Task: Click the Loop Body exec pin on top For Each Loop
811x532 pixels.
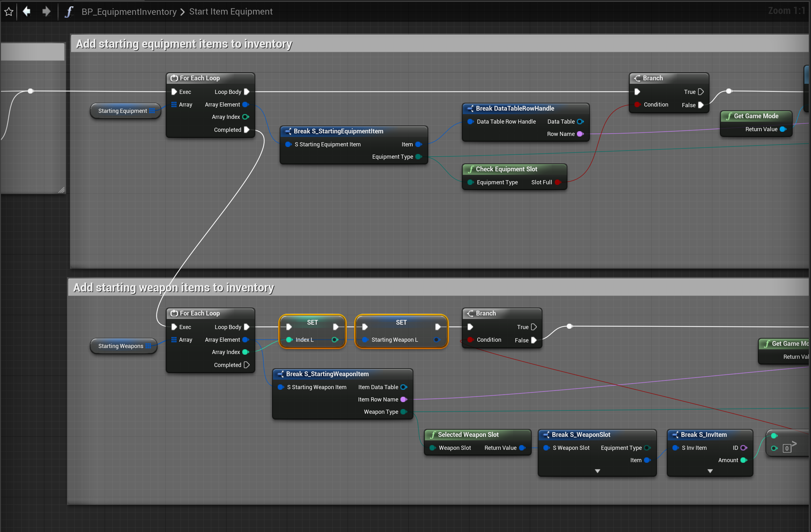Action: (x=247, y=92)
